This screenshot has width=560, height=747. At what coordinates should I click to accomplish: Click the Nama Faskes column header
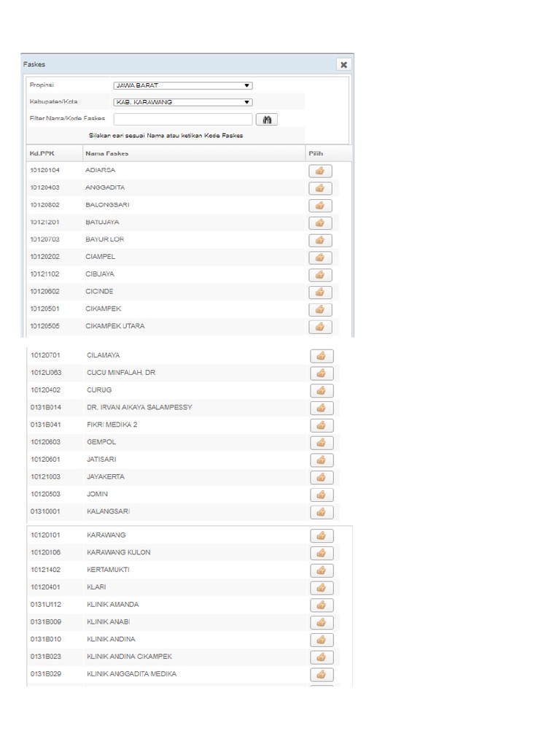click(x=194, y=153)
